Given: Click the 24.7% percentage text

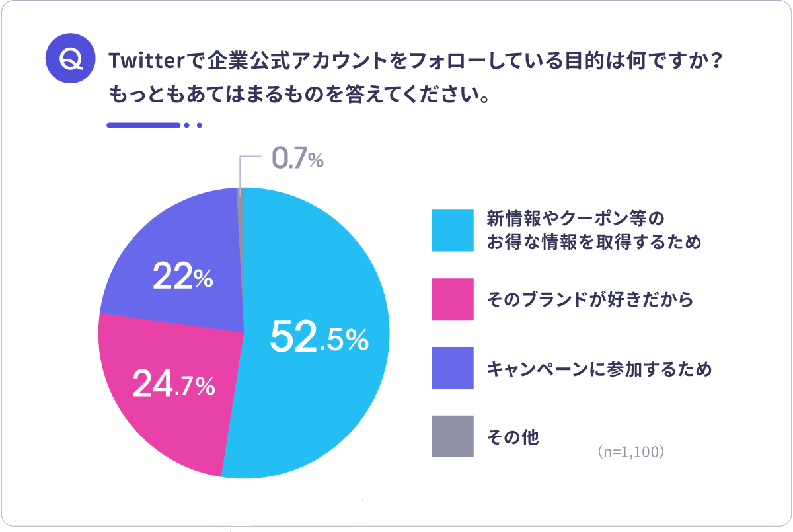Looking at the screenshot, I should [173, 385].
